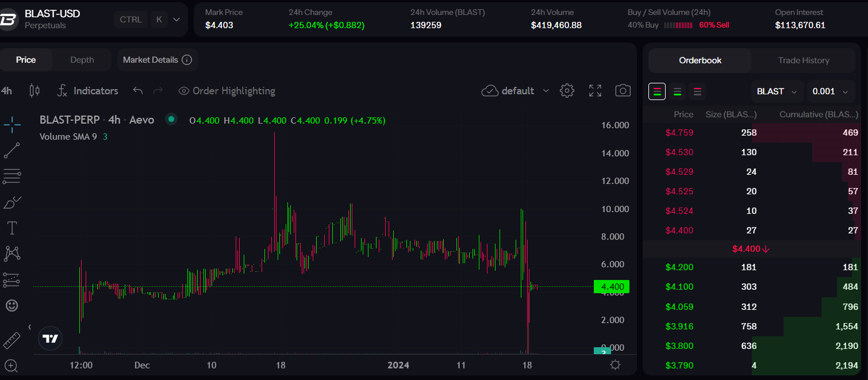Show only asks in orderbook view
This screenshot has height=380, width=868.
(x=697, y=91)
